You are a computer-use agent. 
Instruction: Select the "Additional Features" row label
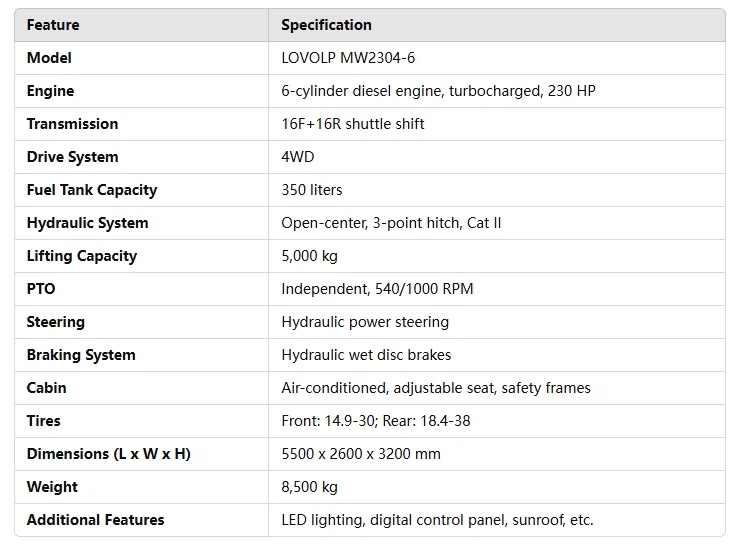[95, 520]
